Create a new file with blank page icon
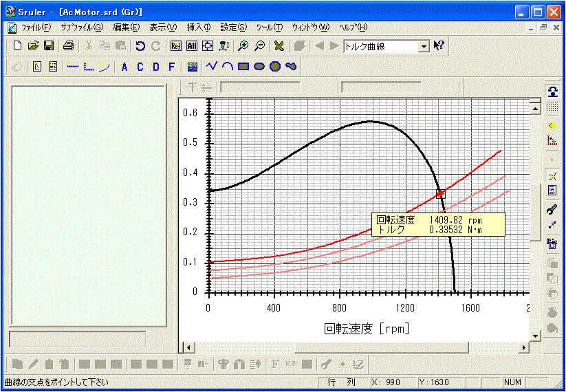 17,46
